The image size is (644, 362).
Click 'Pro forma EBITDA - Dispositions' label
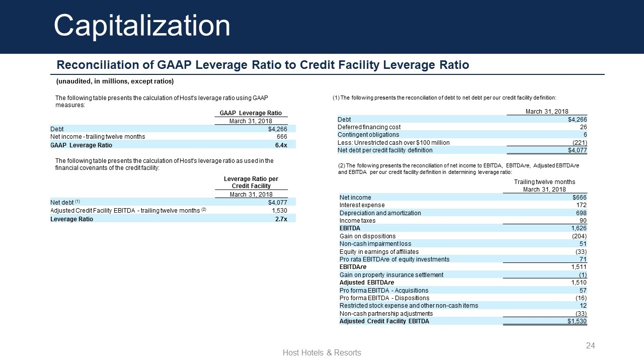point(384,298)
